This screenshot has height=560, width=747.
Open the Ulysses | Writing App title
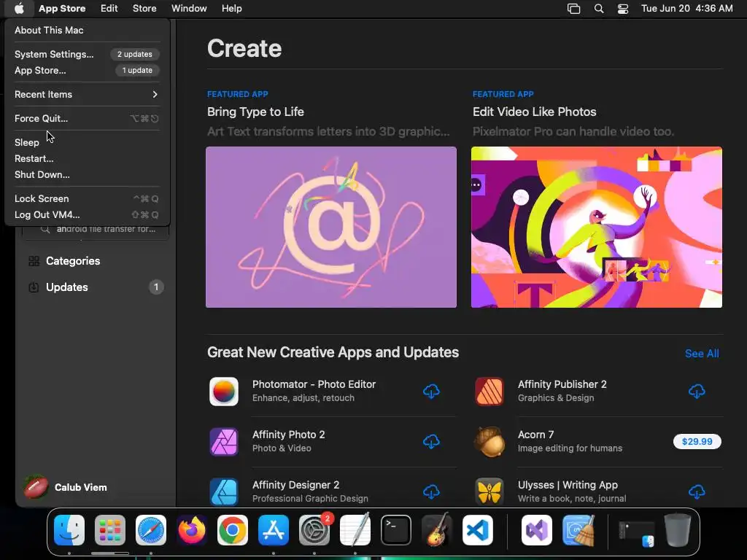coord(568,485)
